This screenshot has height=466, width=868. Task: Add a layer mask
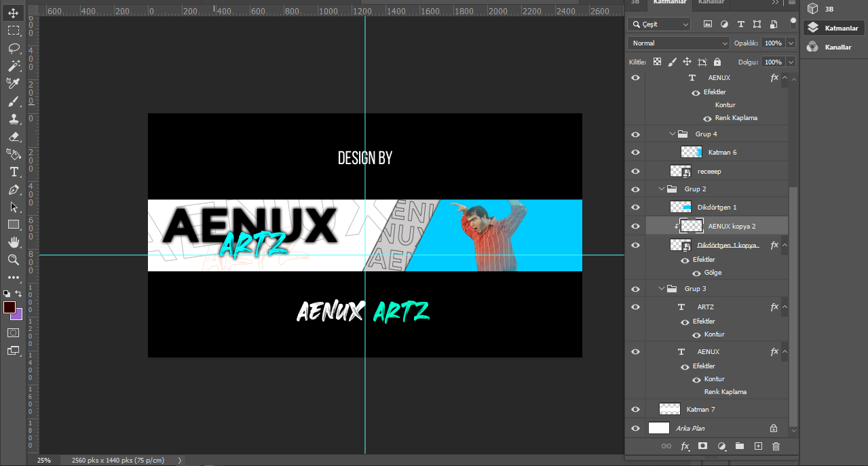tap(703, 446)
